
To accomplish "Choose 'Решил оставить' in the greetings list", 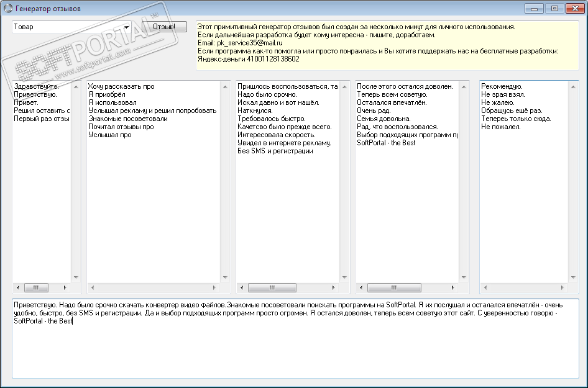I will point(42,111).
